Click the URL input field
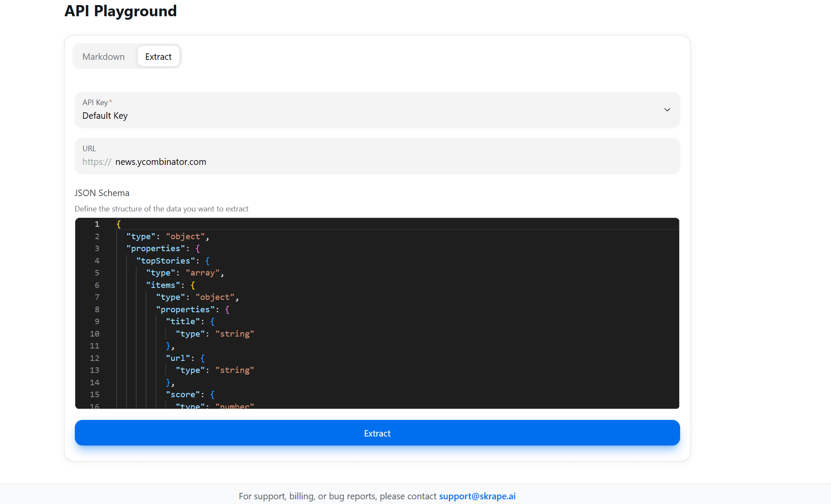This screenshot has height=504, width=831. point(377,156)
